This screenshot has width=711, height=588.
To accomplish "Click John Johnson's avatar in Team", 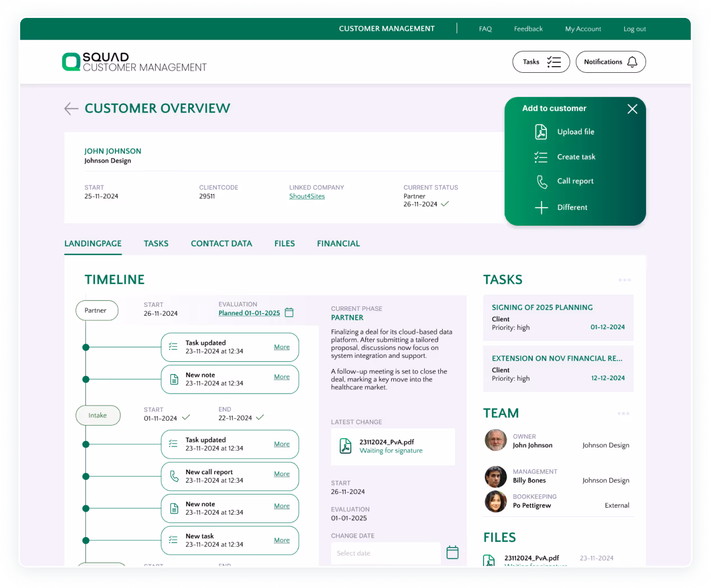I will tap(495, 440).
